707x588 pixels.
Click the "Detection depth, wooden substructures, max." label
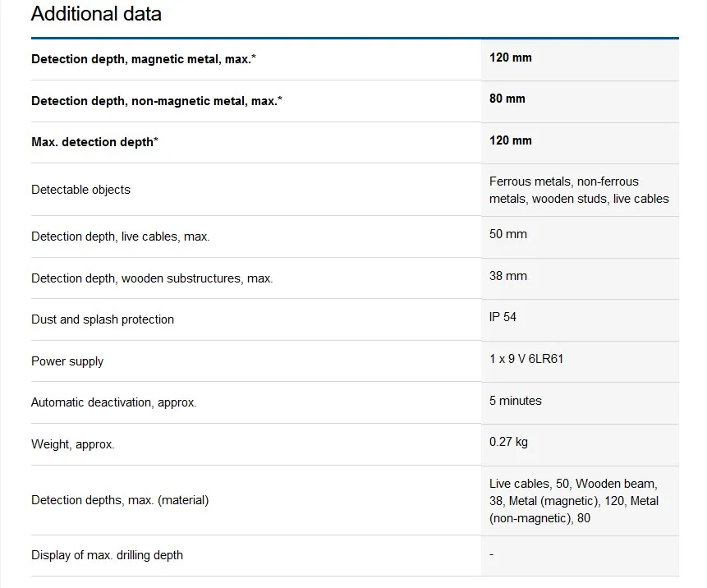(152, 278)
